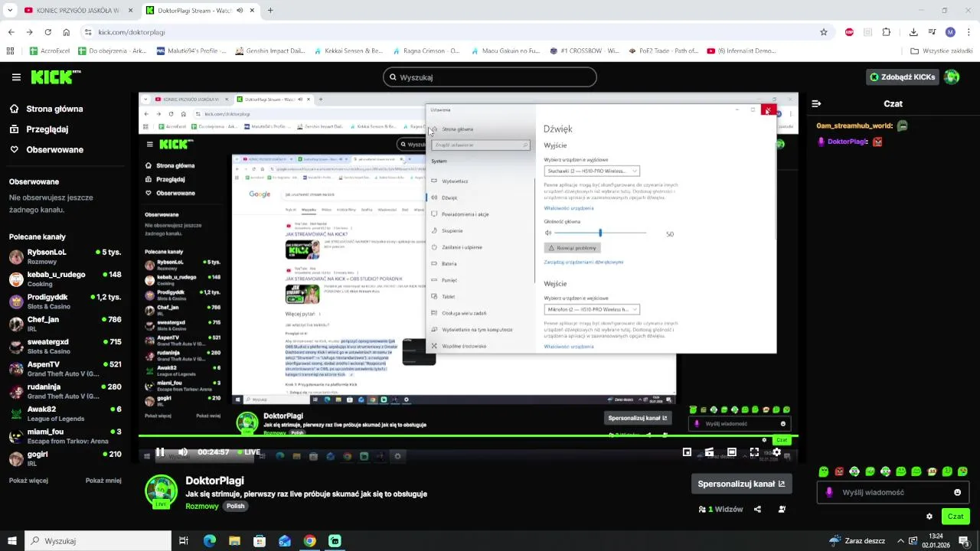Open Task View on the taskbar
Viewport: 980px width, 551px height.
(x=184, y=541)
